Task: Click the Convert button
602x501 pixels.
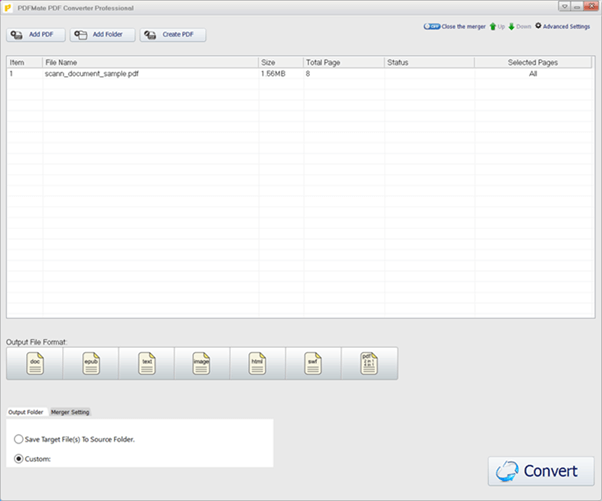Action: click(x=541, y=471)
